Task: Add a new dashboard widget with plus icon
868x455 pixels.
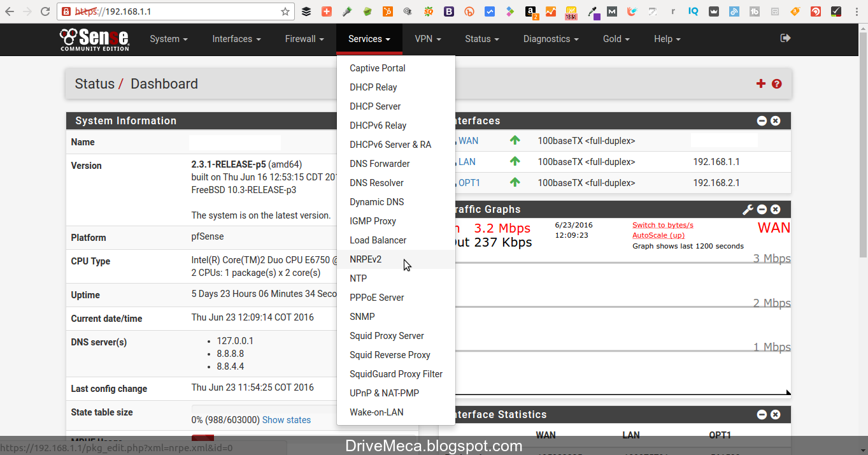Action: [760, 83]
